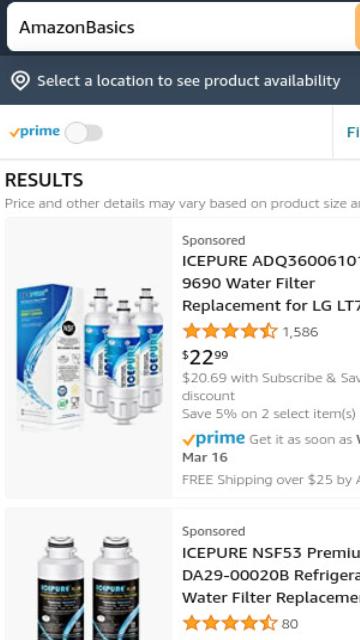Open the 1,586 reviews link

click(300, 332)
